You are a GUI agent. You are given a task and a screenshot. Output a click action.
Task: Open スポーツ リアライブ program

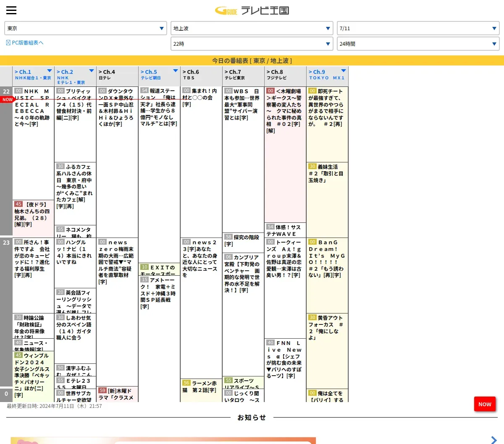(243, 382)
